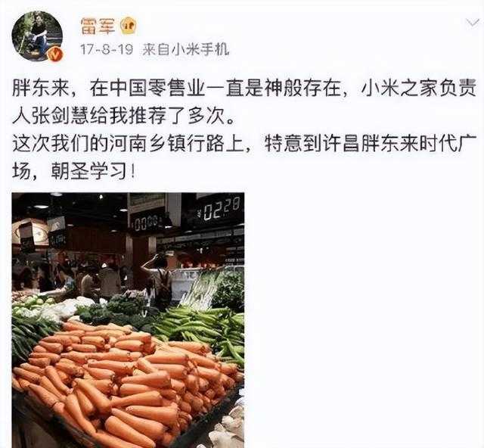This screenshot has height=448, width=484.
Task: Click the 小米之家 text in the post
Action: tap(399, 89)
